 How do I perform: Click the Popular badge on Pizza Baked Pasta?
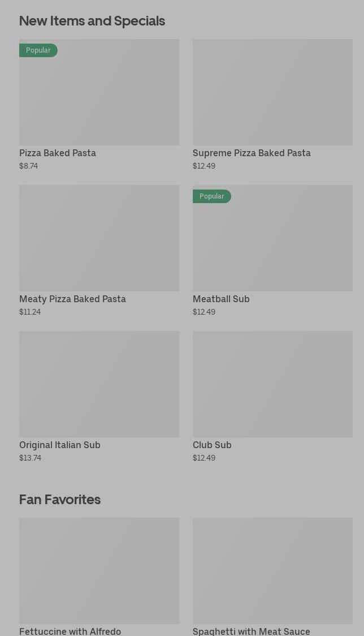tap(38, 50)
